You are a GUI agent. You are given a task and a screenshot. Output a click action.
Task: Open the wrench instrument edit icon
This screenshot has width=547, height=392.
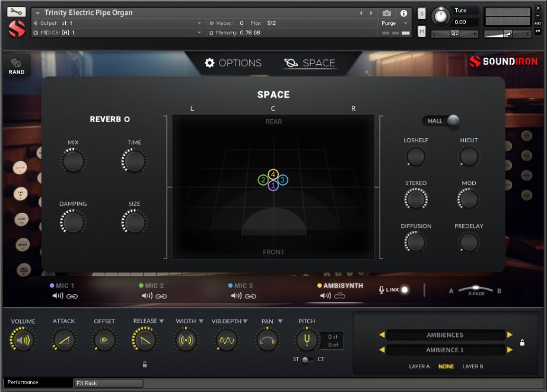coord(17,12)
